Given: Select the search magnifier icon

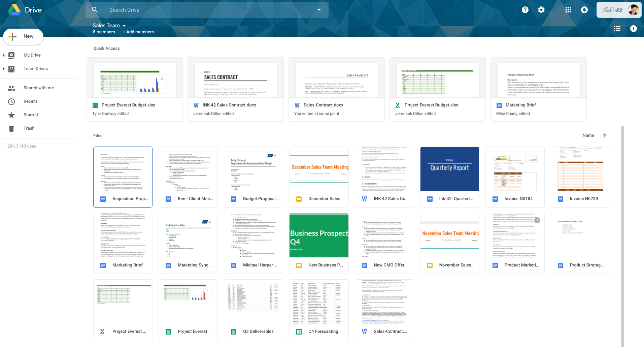Looking at the screenshot, I should click(95, 10).
